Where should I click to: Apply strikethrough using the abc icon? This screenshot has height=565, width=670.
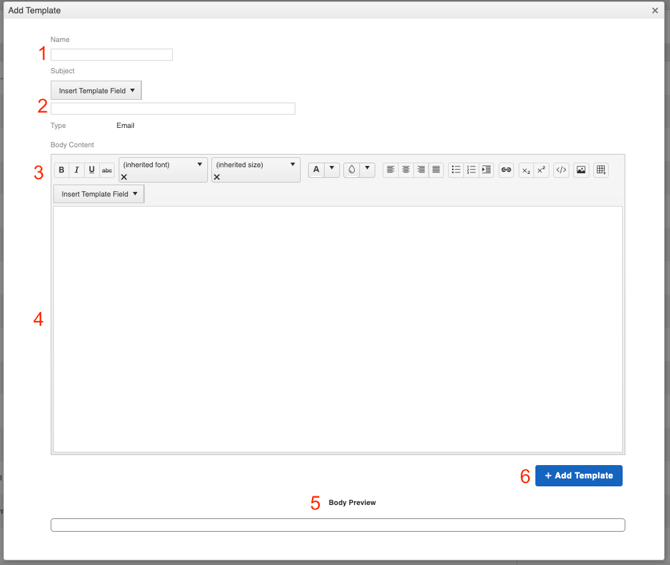click(107, 170)
